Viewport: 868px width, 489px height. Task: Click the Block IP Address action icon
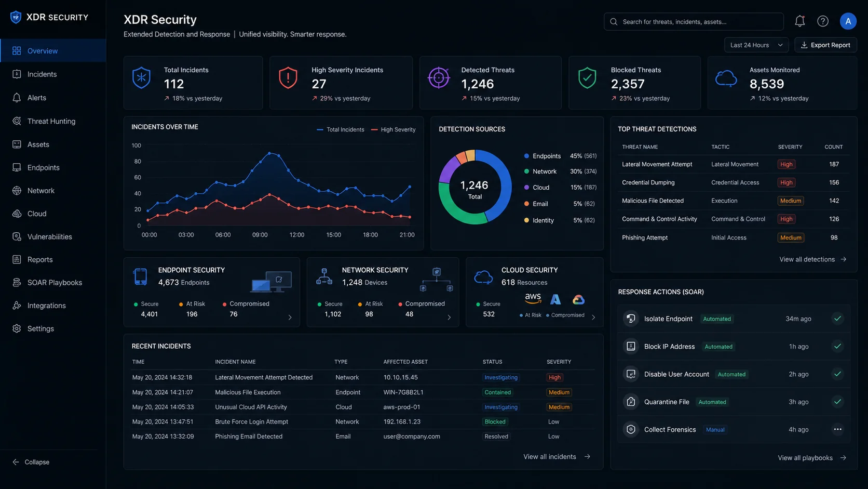tap(631, 346)
